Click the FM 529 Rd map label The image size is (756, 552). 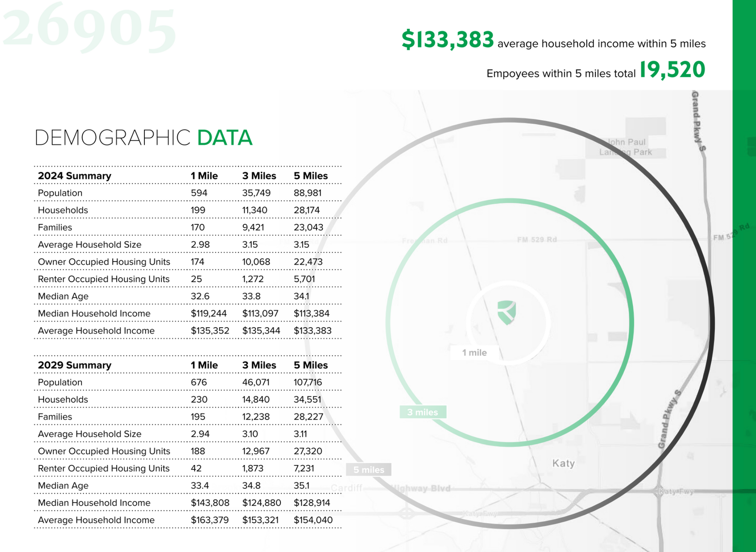coord(537,239)
